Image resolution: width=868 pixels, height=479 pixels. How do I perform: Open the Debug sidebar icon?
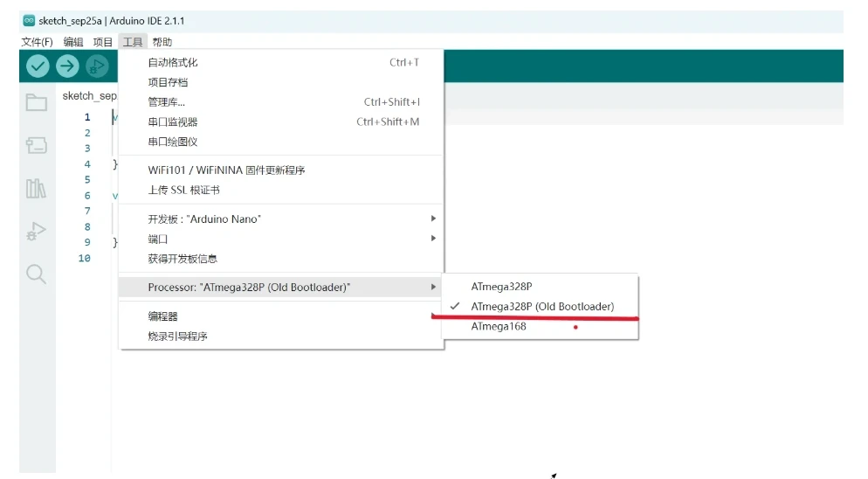[36, 231]
